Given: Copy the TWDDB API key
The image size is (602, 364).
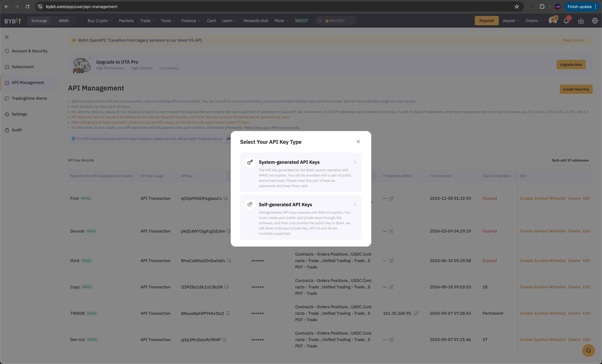Looking at the screenshot, I should coord(228,313).
